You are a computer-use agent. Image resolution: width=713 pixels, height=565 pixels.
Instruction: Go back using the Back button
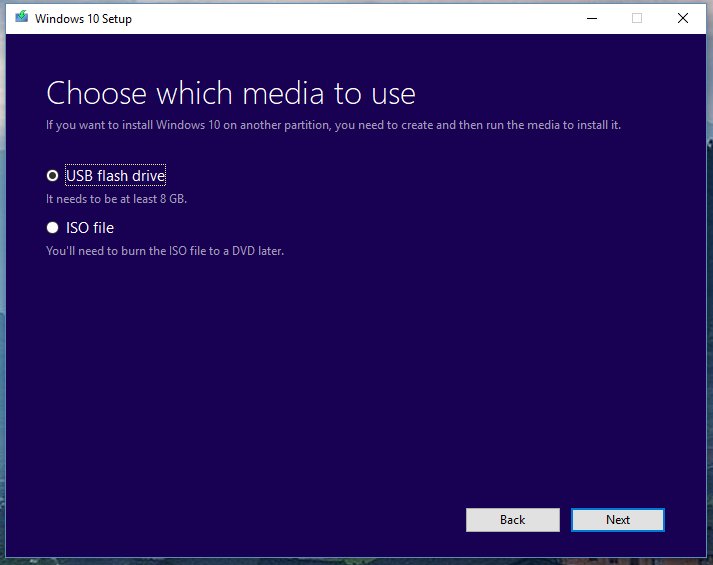512,520
